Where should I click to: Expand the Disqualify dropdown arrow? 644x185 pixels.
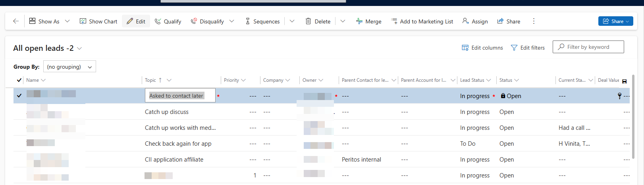click(x=232, y=21)
